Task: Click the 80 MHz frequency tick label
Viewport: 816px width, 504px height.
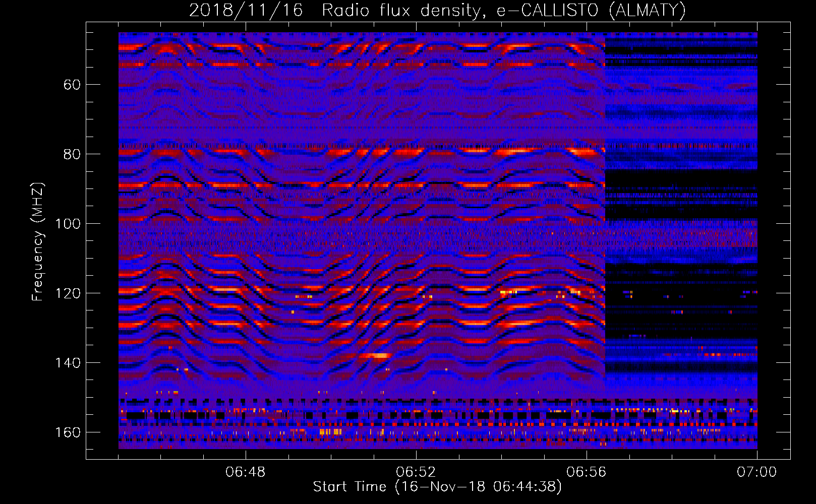Action: (72, 154)
